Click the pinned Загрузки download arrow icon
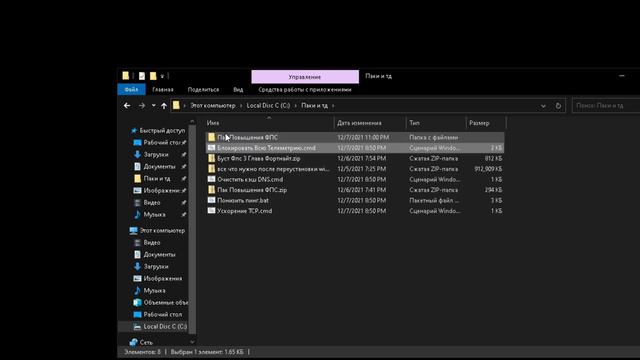 tap(138, 155)
